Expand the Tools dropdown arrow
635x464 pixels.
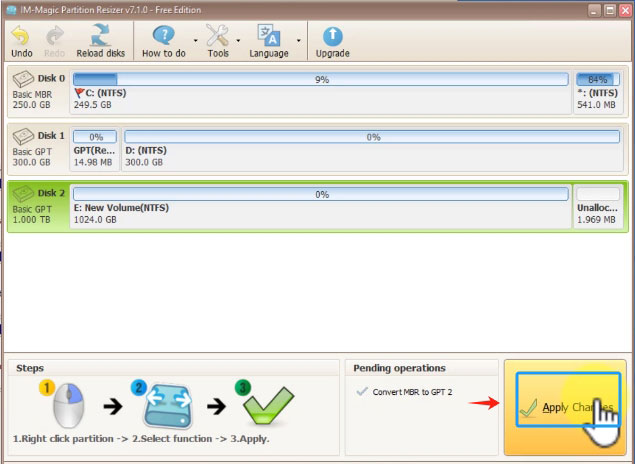tap(238, 40)
